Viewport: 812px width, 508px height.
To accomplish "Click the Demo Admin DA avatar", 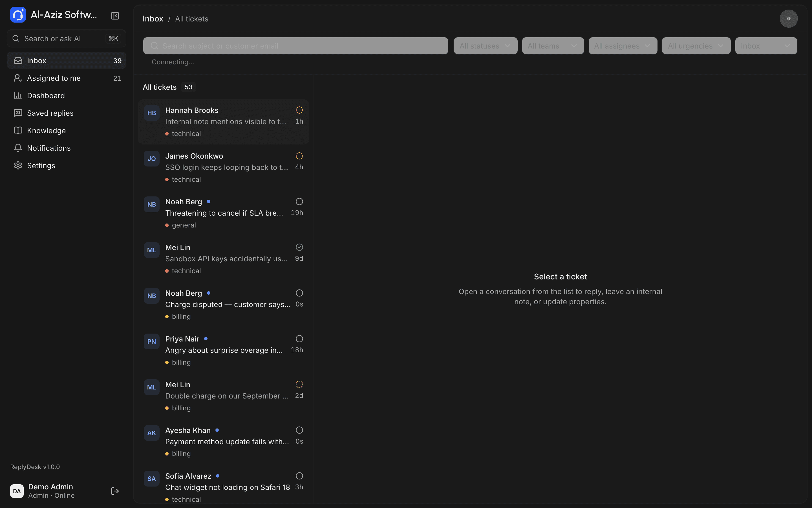I will click(17, 491).
